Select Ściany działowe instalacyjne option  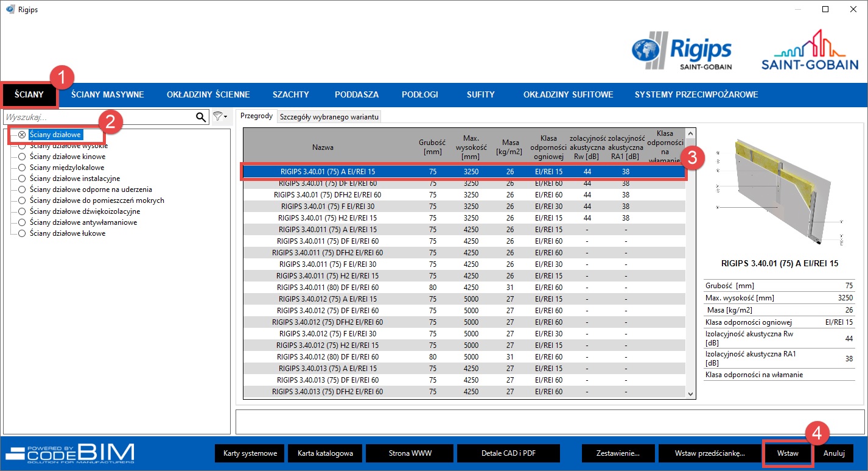click(x=69, y=179)
